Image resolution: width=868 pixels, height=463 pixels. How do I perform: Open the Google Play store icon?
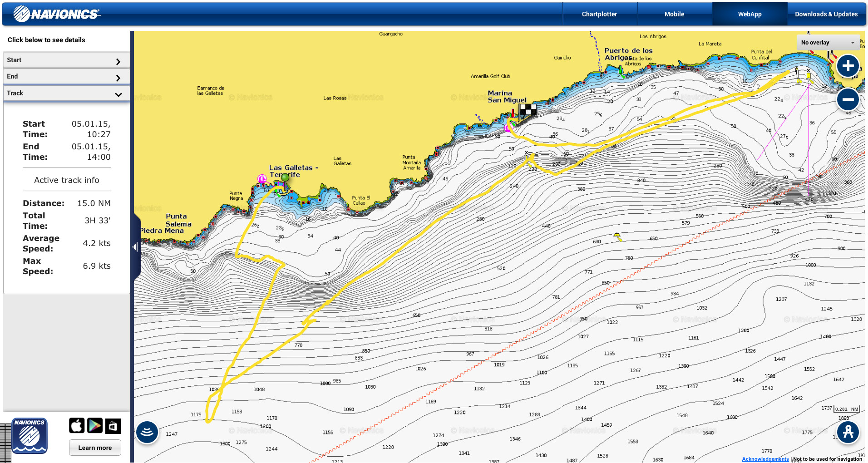(95, 426)
